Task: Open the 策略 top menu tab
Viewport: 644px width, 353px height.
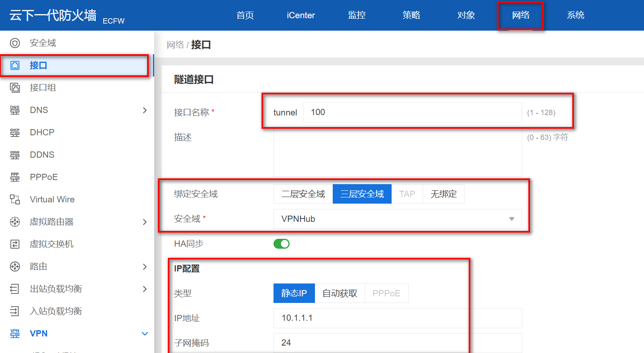Action: [411, 15]
